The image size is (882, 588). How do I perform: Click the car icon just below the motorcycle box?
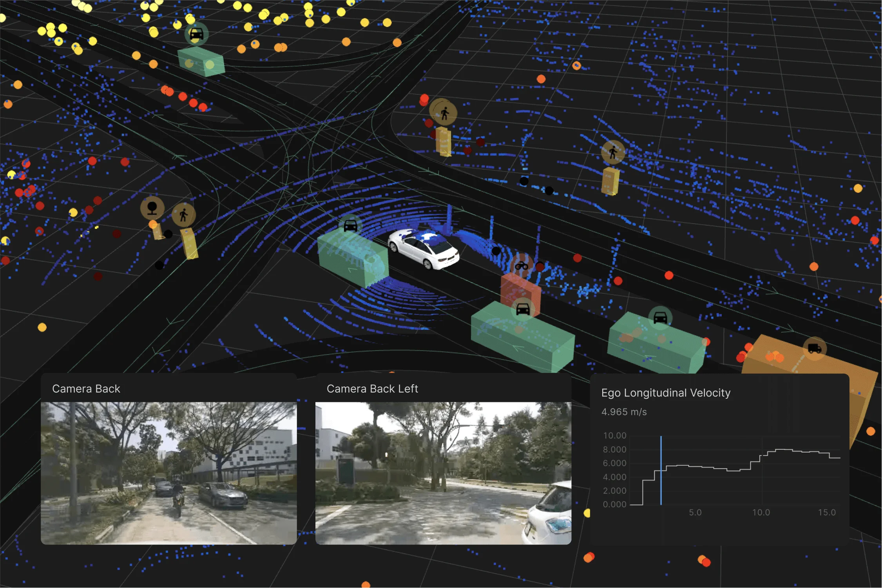523,309
